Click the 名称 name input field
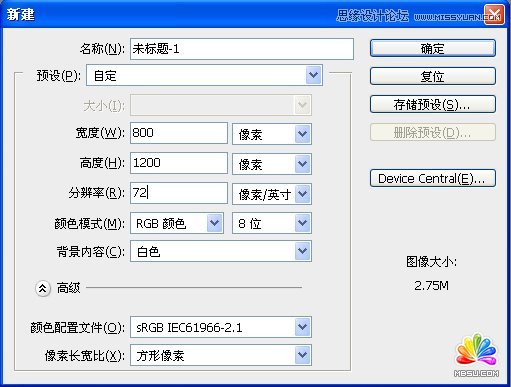This screenshot has height=387, width=511. (x=242, y=49)
